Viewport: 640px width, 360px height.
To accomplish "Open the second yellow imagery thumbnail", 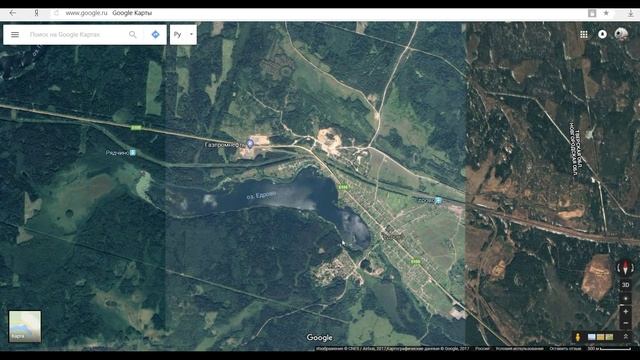I will (x=600, y=337).
